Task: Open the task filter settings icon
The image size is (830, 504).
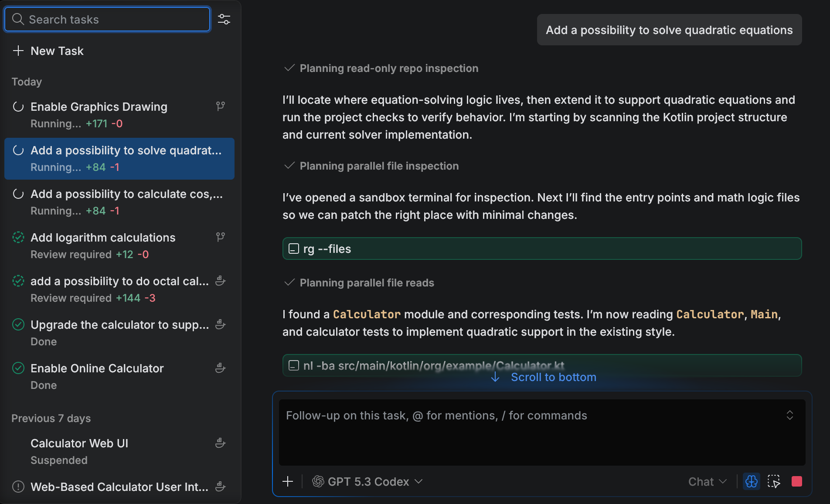Action: [224, 19]
